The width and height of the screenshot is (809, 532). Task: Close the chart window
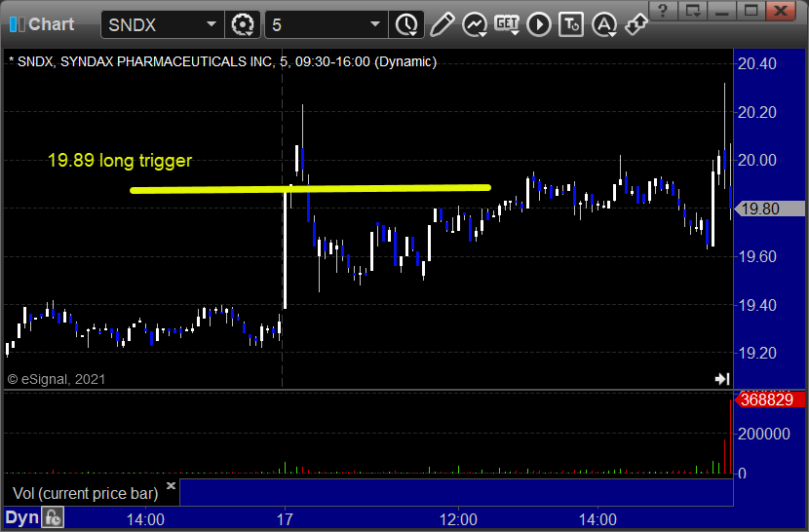[x=781, y=11]
